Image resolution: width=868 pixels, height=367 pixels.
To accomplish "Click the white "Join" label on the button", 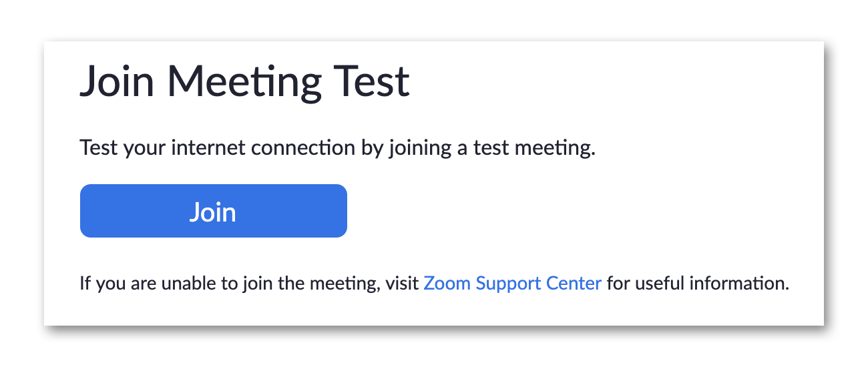I will coord(213,212).
